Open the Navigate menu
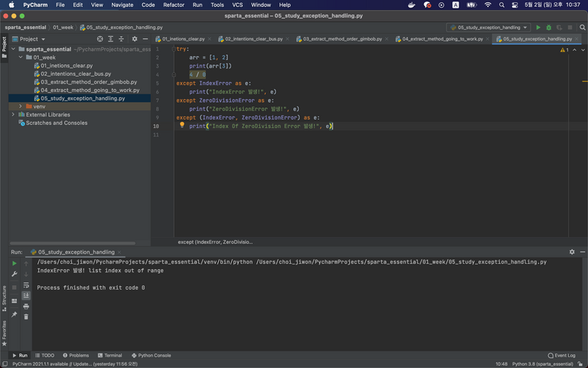 (122, 5)
